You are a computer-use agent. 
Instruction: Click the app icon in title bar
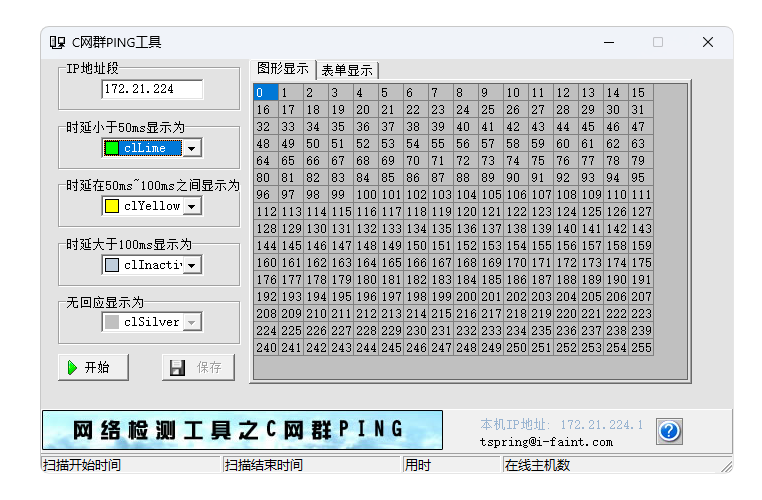point(58,42)
